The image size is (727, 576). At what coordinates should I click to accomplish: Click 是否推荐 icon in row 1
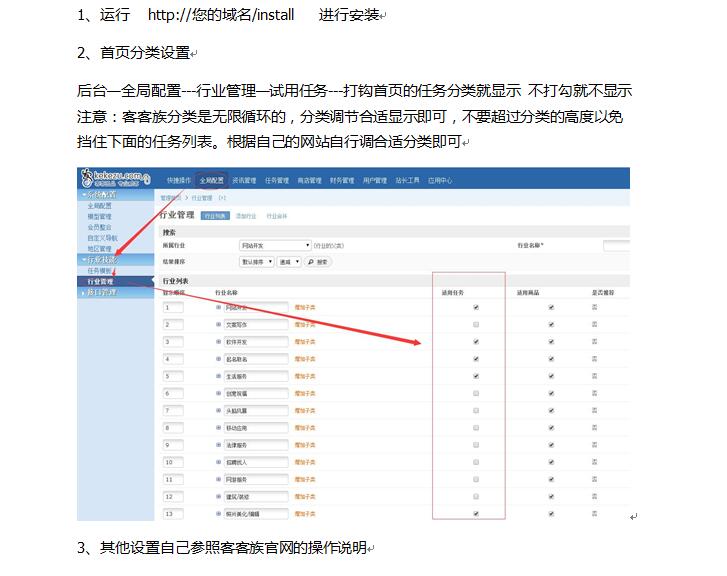click(x=595, y=307)
